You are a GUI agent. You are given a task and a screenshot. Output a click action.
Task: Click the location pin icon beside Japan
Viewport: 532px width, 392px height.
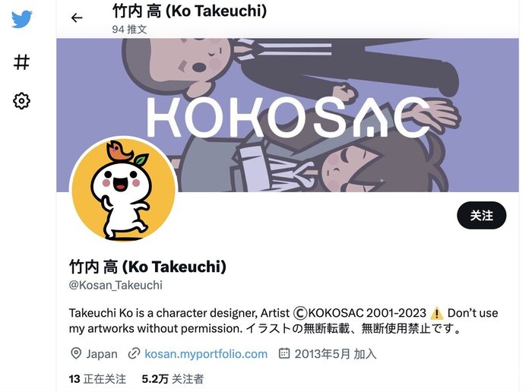coord(76,353)
